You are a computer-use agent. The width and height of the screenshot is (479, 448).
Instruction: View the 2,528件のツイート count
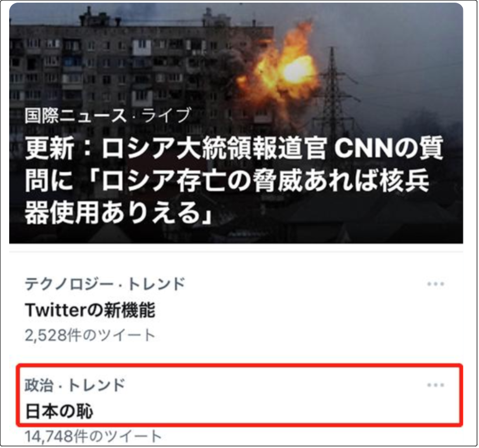pos(90,335)
